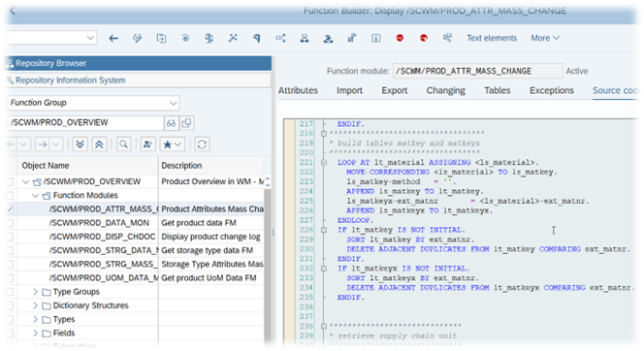Open the Function Group dropdown
Screen dimensions: 644x351
[174, 103]
